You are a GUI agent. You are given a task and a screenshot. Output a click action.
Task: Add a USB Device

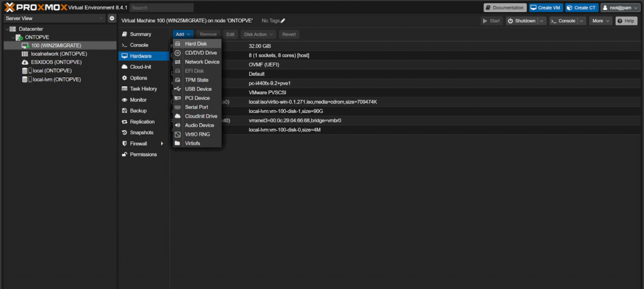pyautogui.click(x=197, y=89)
